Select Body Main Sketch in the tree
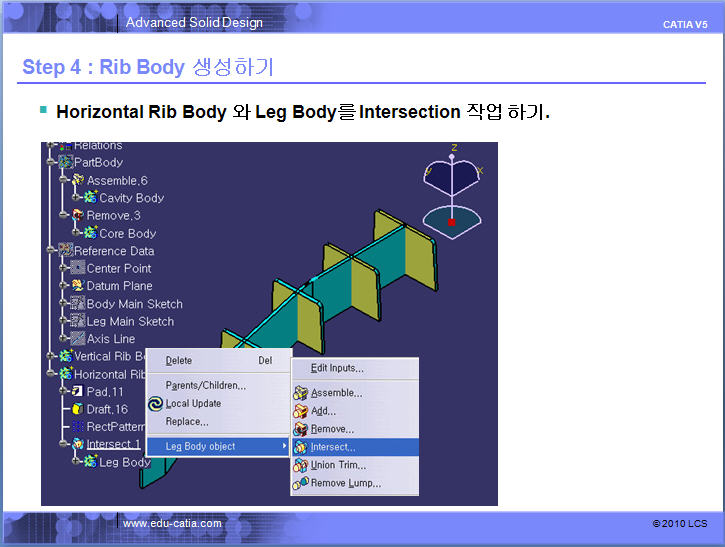The width and height of the screenshot is (725, 547). click(134, 304)
